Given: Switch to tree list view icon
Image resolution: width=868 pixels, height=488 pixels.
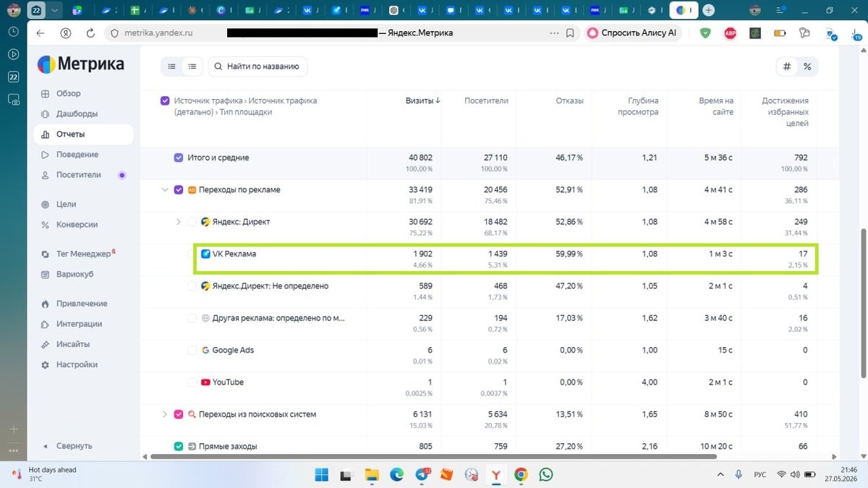Looking at the screenshot, I should pyautogui.click(x=192, y=67).
